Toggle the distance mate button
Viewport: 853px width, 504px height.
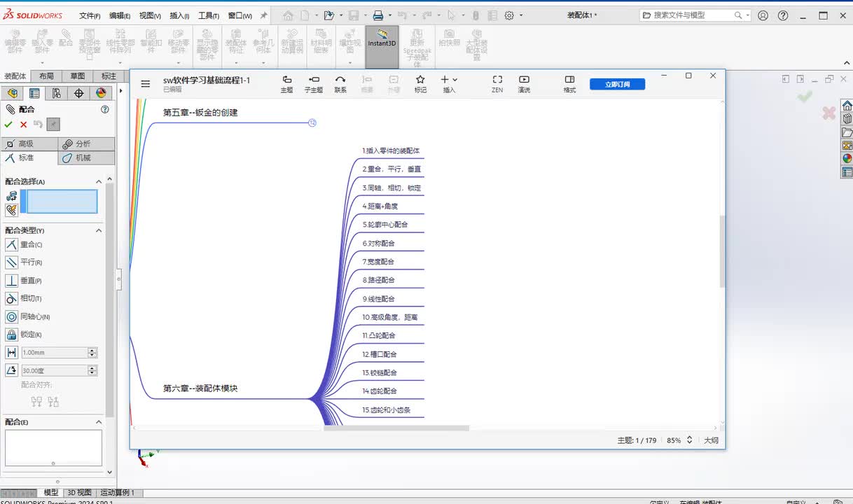click(11, 353)
